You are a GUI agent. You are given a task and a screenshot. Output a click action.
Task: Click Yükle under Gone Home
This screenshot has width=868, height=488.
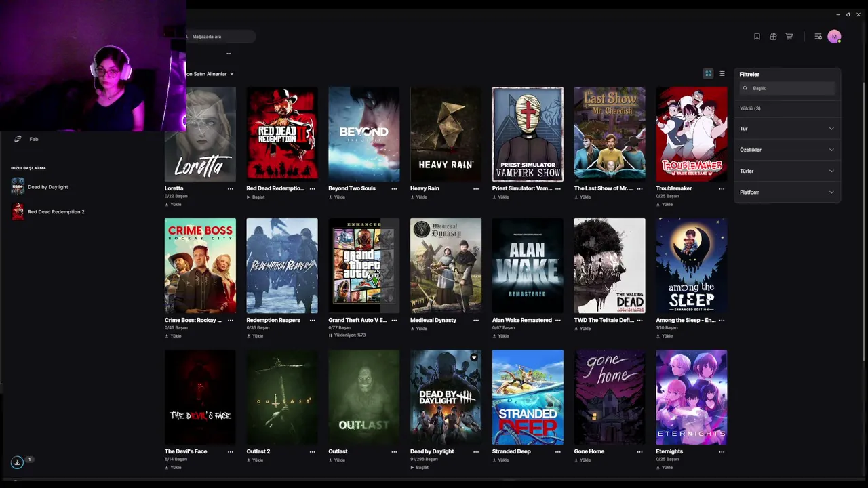pyautogui.click(x=583, y=460)
